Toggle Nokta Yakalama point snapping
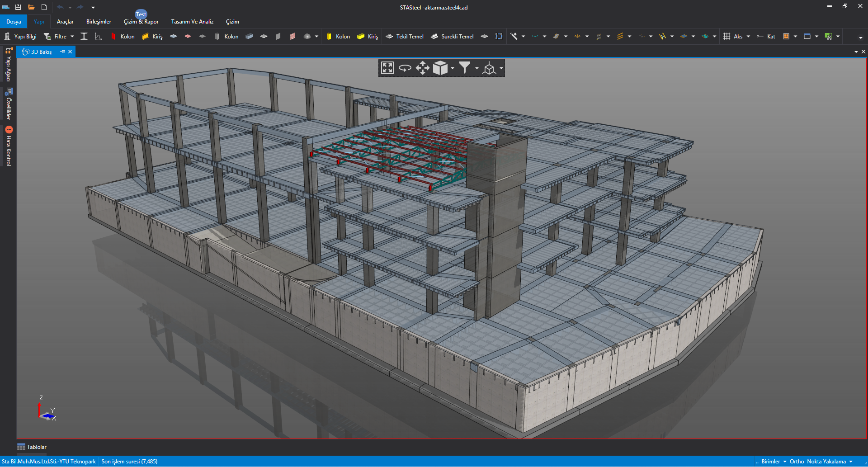The image size is (868, 467). [826, 462]
